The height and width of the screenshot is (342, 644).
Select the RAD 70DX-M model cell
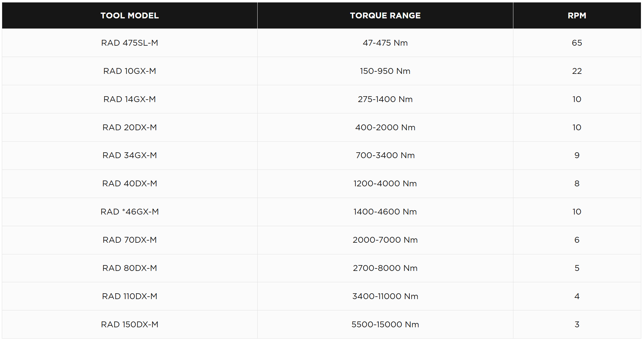coord(130,240)
